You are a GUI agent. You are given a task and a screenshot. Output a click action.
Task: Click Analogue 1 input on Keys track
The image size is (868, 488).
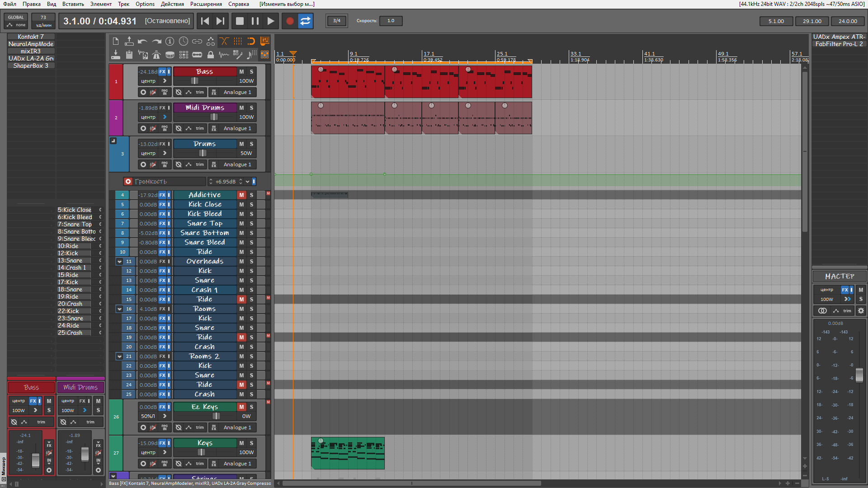pyautogui.click(x=237, y=464)
